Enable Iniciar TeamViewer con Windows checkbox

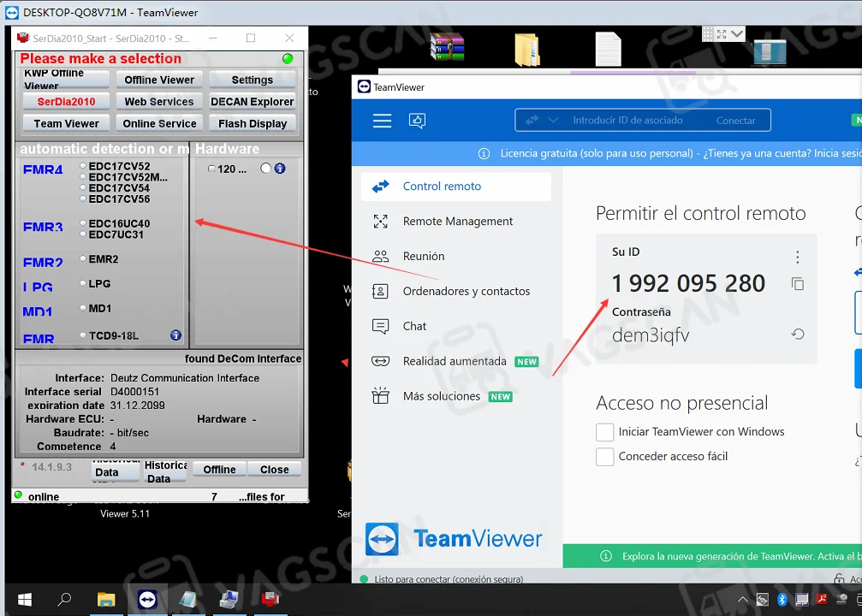point(605,432)
